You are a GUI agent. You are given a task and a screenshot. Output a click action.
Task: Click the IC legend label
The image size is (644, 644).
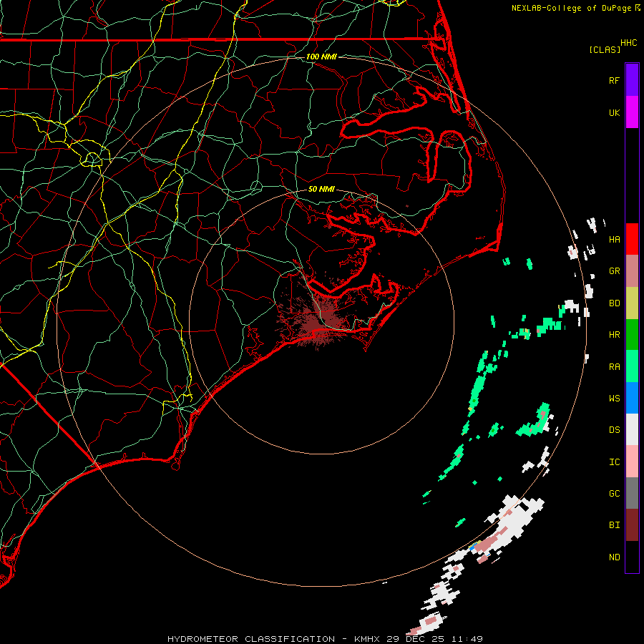(614, 462)
